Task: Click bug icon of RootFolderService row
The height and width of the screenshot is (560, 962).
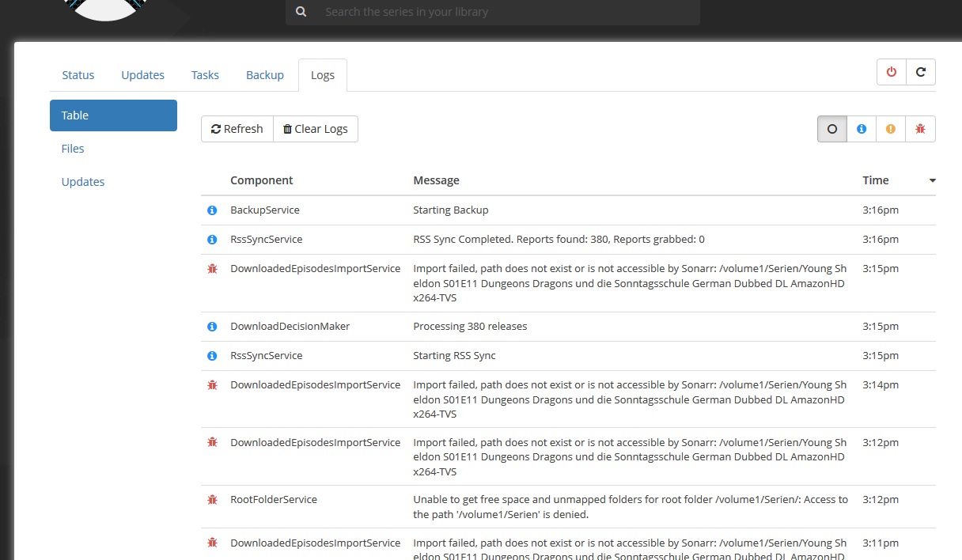Action: tap(212, 500)
